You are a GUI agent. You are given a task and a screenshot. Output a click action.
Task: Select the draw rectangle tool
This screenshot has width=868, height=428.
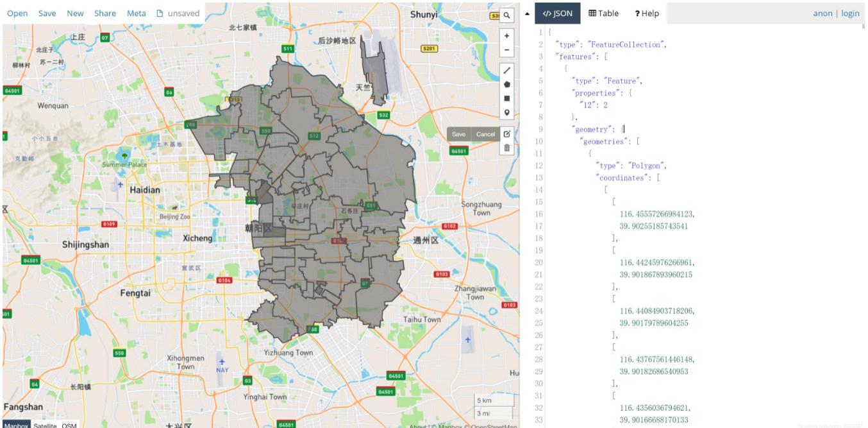click(x=506, y=98)
